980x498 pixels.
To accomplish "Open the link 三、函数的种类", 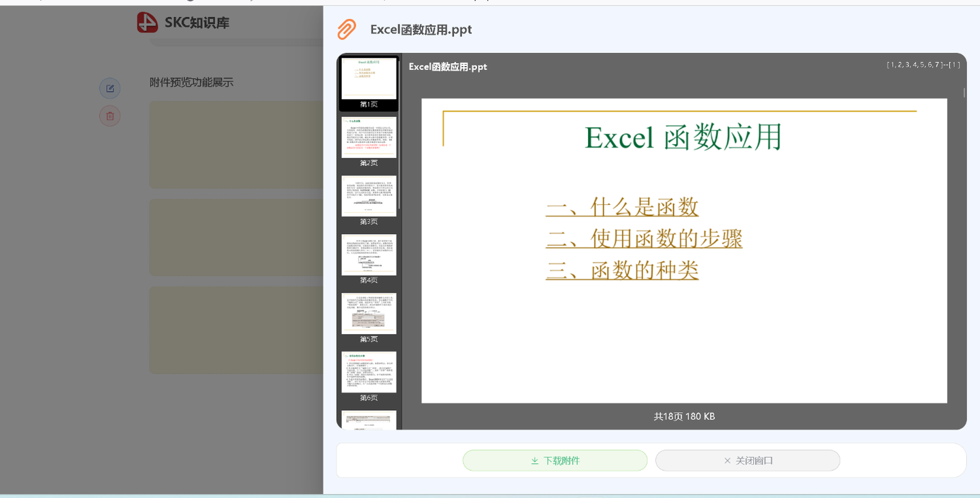I will coord(622,270).
